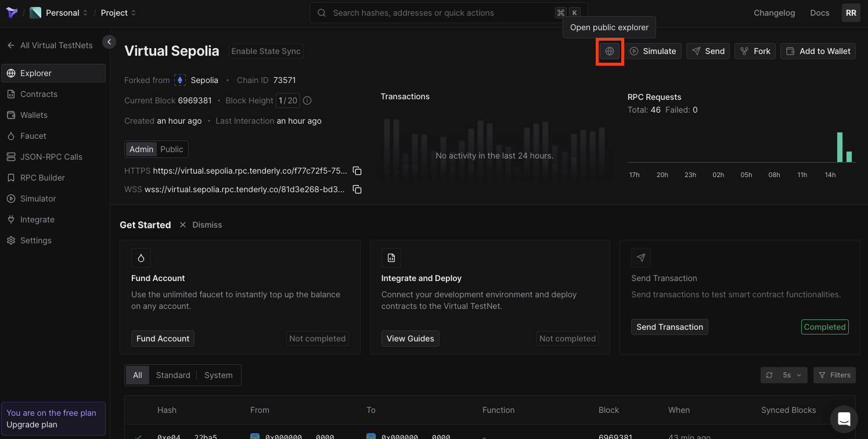Viewport: 868px width, 439px height.
Task: Click the HTTPS RPC URL text
Action: 250,171
